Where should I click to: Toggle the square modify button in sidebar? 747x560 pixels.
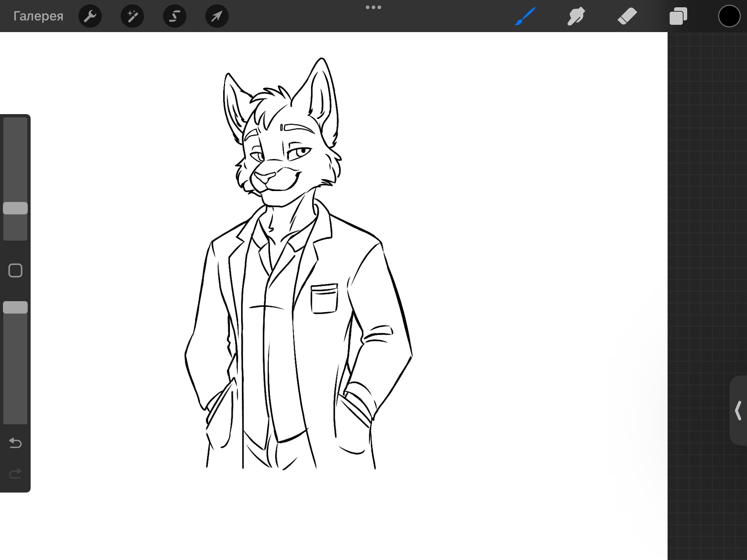click(15, 271)
